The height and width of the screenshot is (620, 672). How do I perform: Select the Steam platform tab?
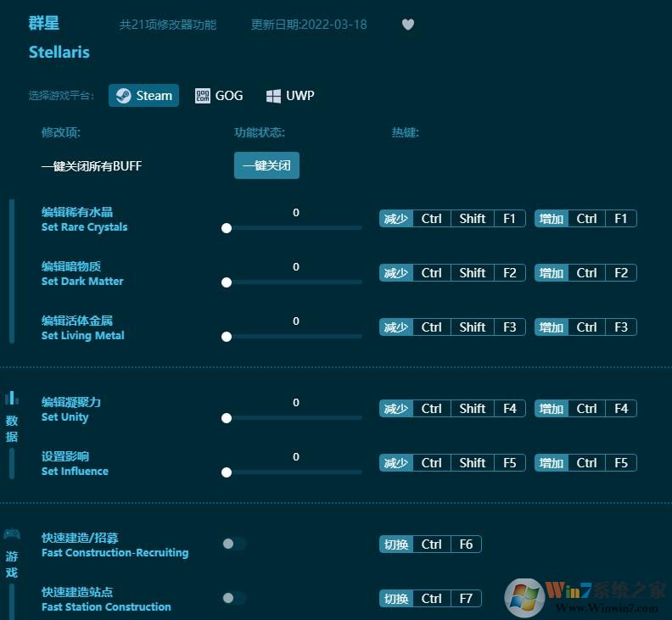click(143, 95)
